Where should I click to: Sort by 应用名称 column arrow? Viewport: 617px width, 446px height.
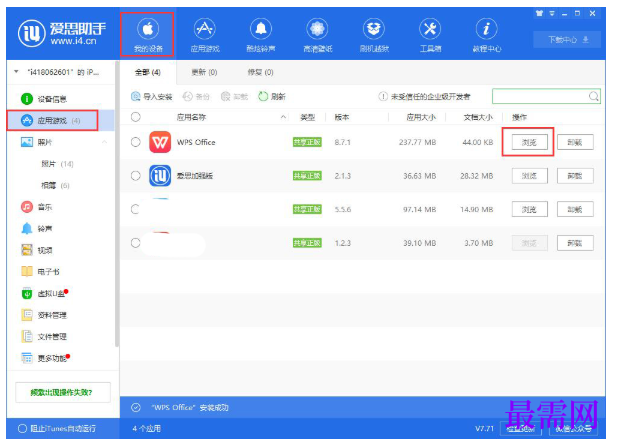(283, 117)
